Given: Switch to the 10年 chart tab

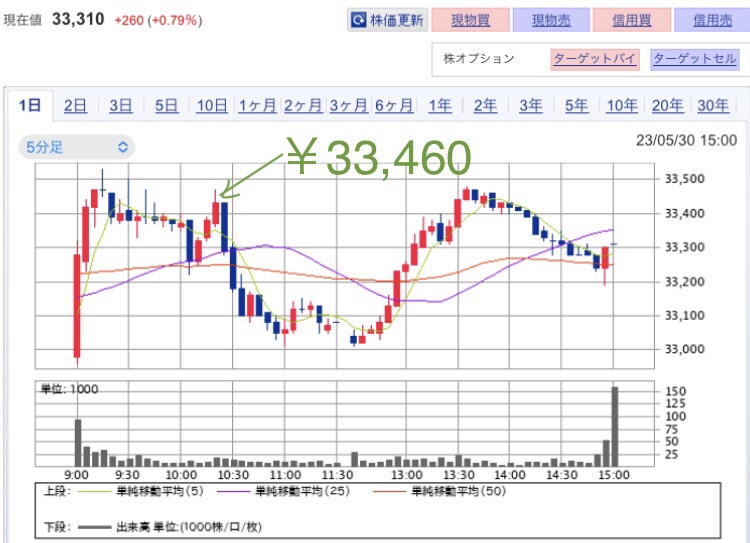Looking at the screenshot, I should (622, 105).
